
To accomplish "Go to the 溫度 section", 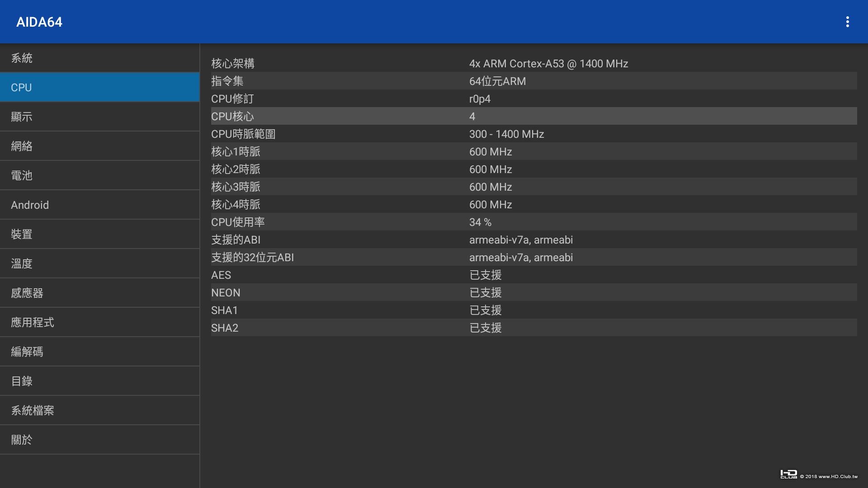I will point(99,263).
